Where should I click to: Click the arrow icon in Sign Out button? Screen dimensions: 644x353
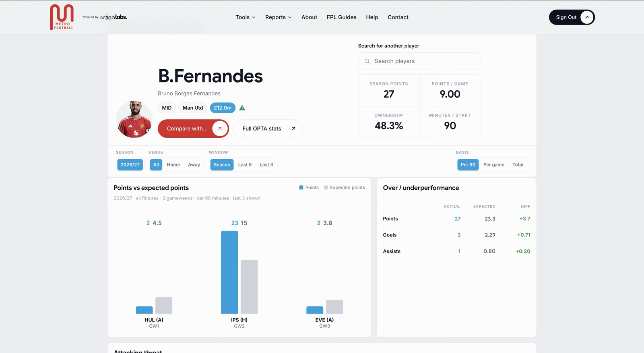(587, 17)
